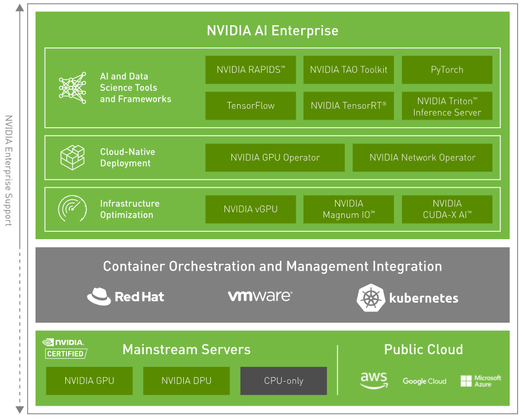Select the NVIDIA TAO Toolkit box

(349, 70)
